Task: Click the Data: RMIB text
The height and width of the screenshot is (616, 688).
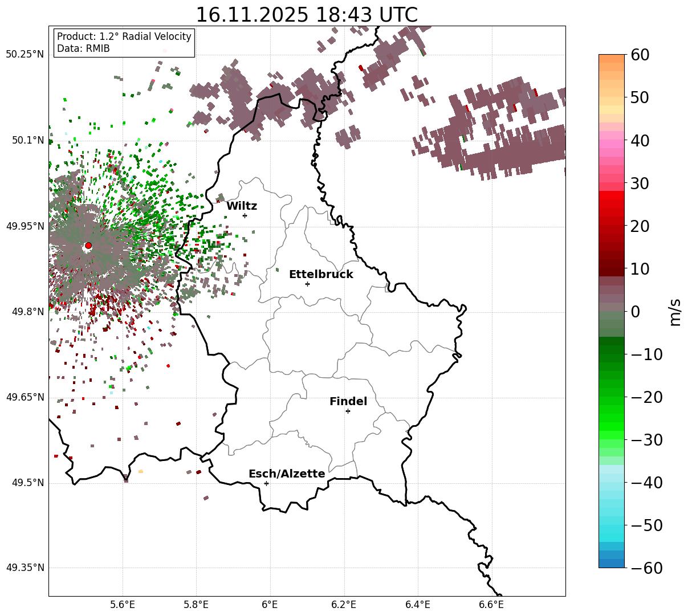Action: point(83,49)
